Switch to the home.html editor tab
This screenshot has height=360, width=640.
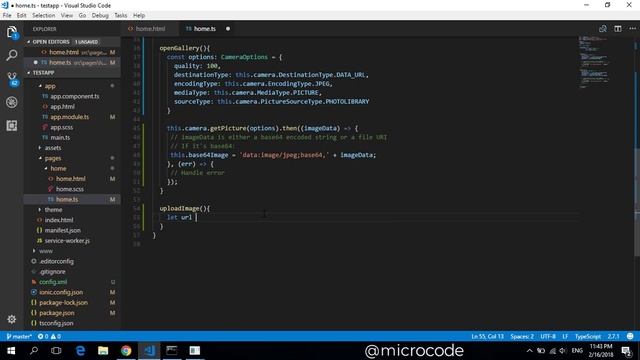[x=150, y=29]
